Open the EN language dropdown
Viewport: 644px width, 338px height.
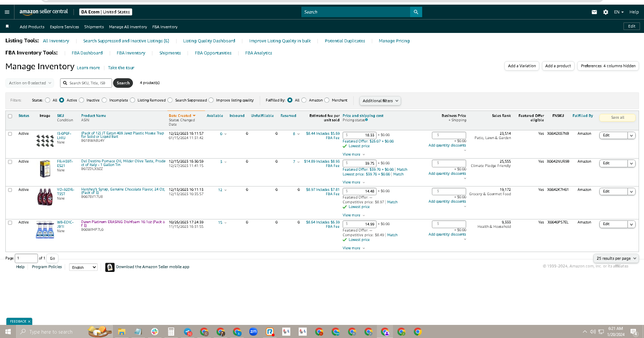click(x=618, y=12)
